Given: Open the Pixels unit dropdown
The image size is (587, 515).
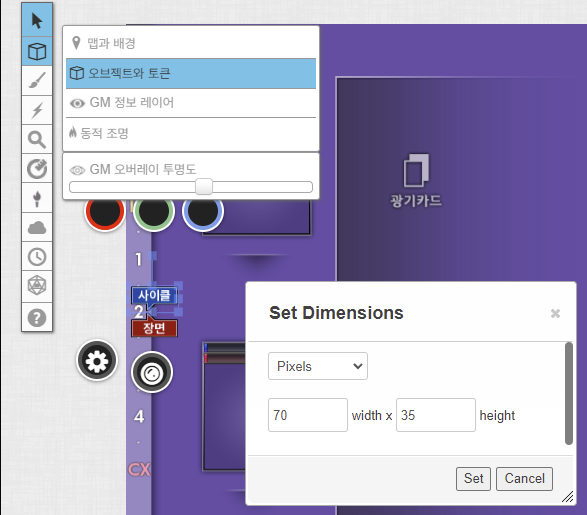Looking at the screenshot, I should (x=318, y=366).
